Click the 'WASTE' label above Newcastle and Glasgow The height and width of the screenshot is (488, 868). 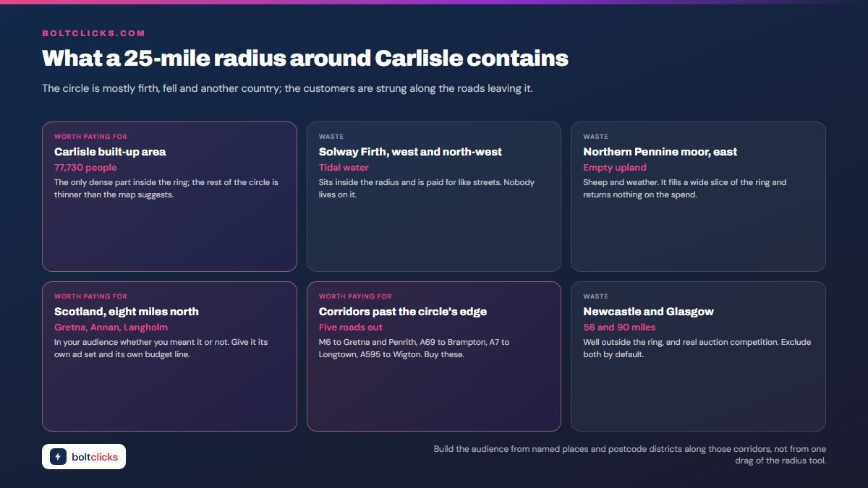click(596, 296)
